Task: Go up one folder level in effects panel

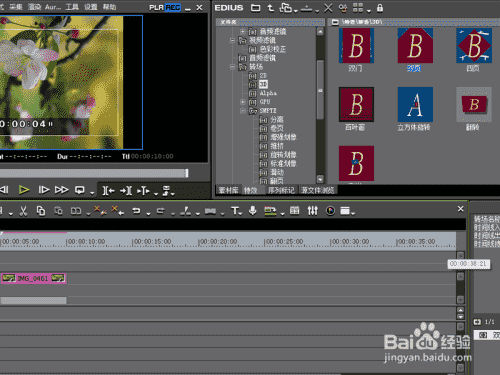Action: coord(271,8)
